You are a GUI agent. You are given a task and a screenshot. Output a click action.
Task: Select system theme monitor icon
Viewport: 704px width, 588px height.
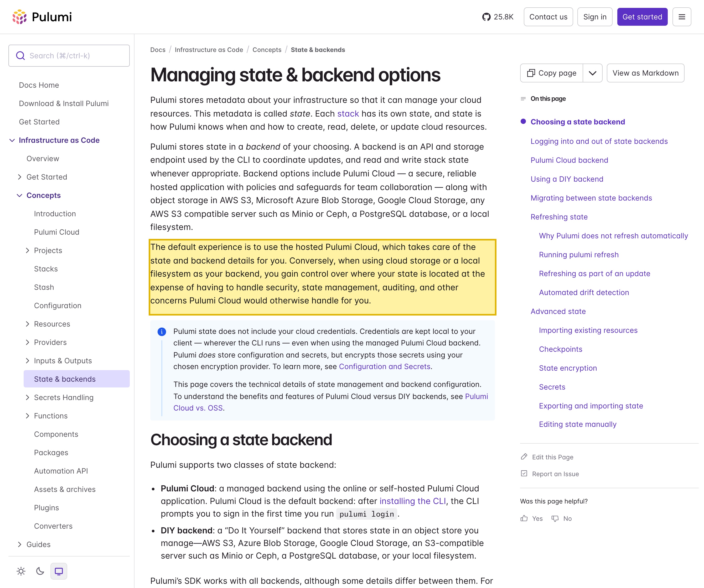pyautogui.click(x=59, y=571)
